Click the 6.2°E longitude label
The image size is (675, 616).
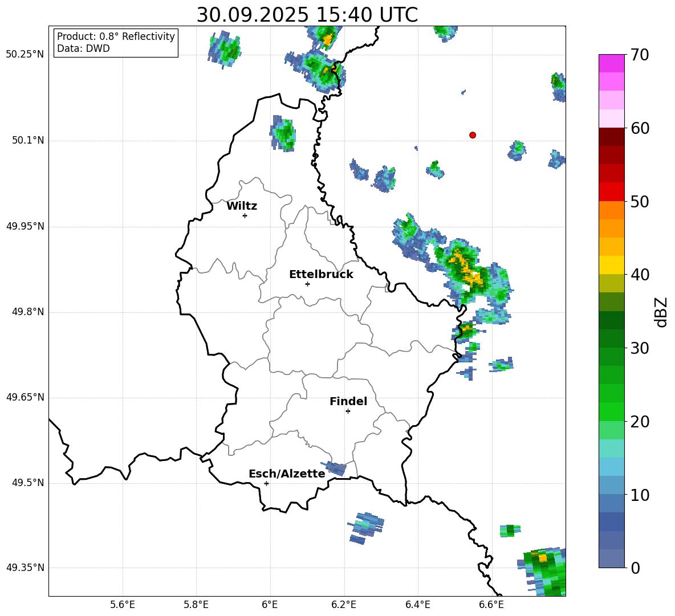[x=344, y=605]
